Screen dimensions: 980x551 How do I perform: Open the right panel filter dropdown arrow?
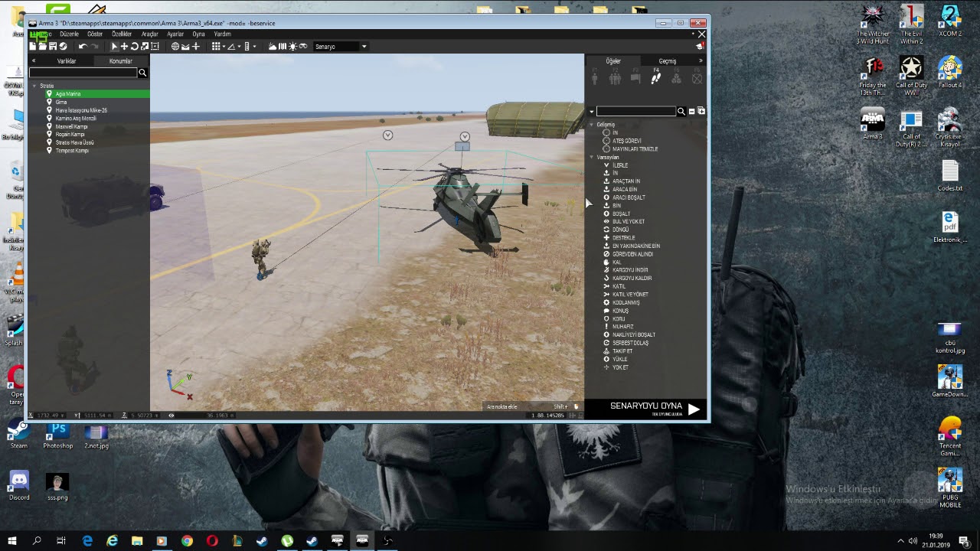[591, 112]
